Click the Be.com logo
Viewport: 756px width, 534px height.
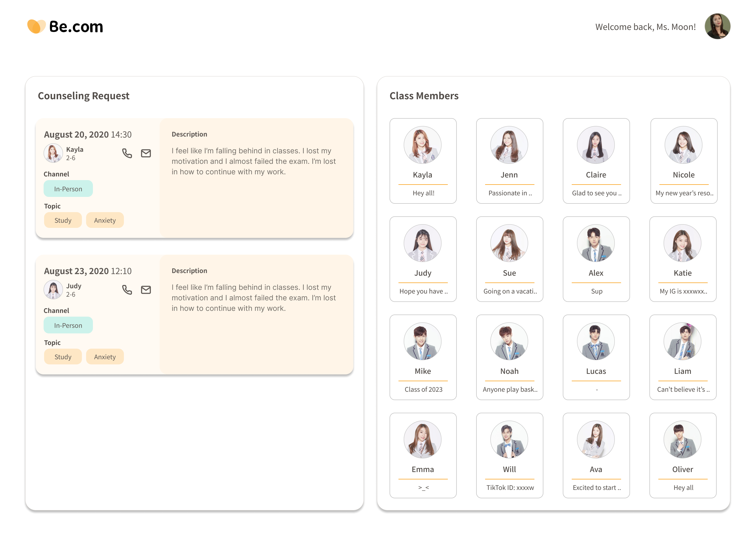pos(65,26)
